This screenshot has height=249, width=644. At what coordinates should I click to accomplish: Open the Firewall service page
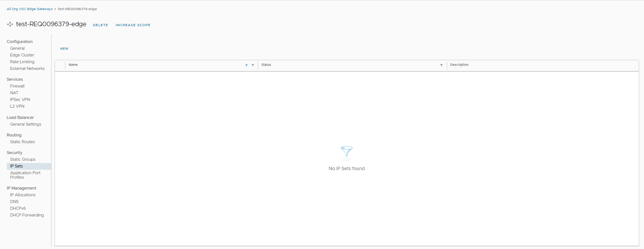17,86
